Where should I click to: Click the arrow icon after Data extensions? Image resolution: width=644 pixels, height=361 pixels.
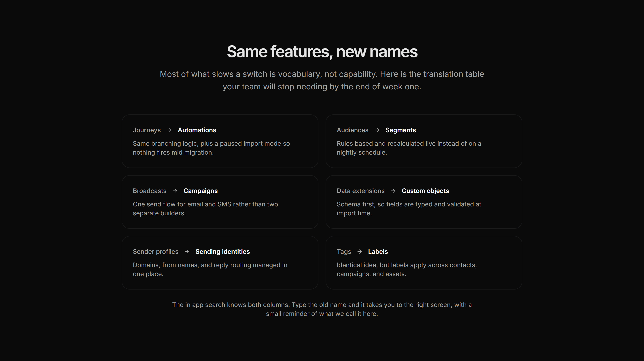point(393,191)
